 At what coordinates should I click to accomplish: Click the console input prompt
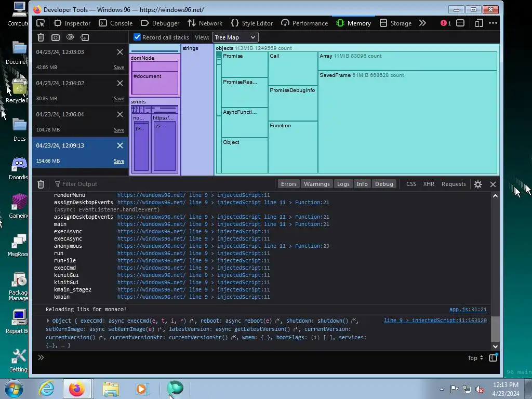(x=251, y=357)
